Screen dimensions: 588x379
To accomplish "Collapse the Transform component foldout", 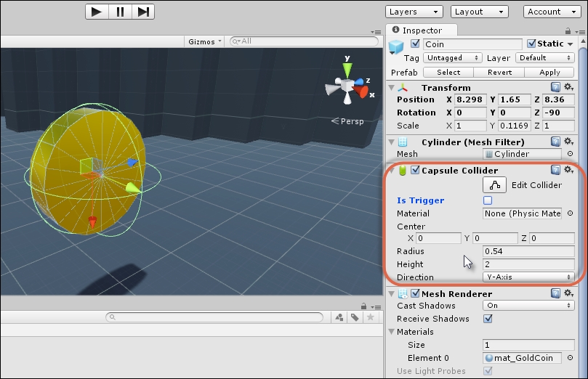I will pyautogui.click(x=392, y=88).
